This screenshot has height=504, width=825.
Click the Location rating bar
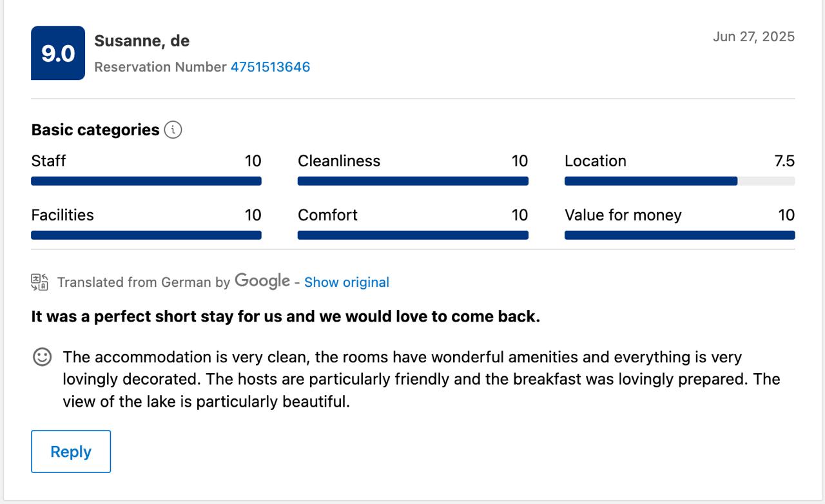[x=680, y=181]
